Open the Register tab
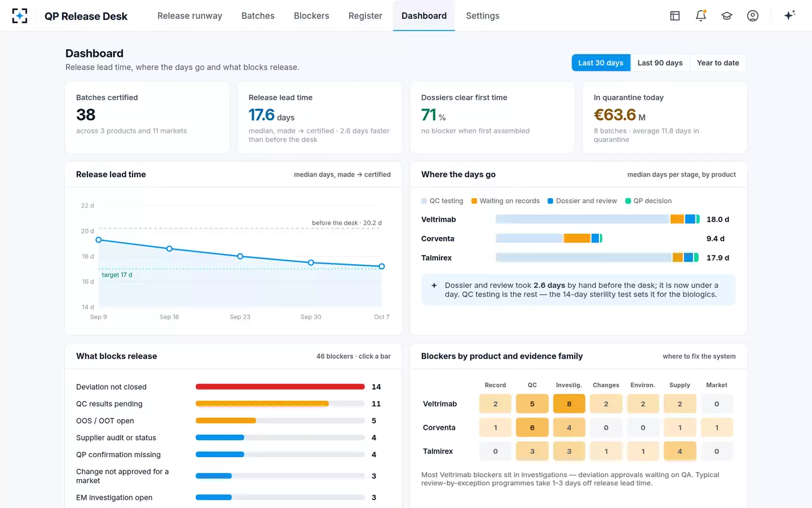 [x=365, y=16]
